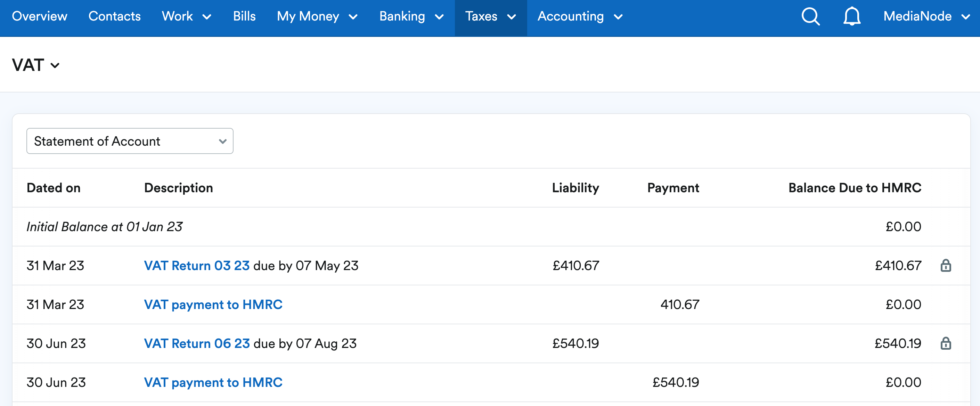This screenshot has height=406, width=980.
Task: Open the Work dropdown menu
Action: pos(186,16)
